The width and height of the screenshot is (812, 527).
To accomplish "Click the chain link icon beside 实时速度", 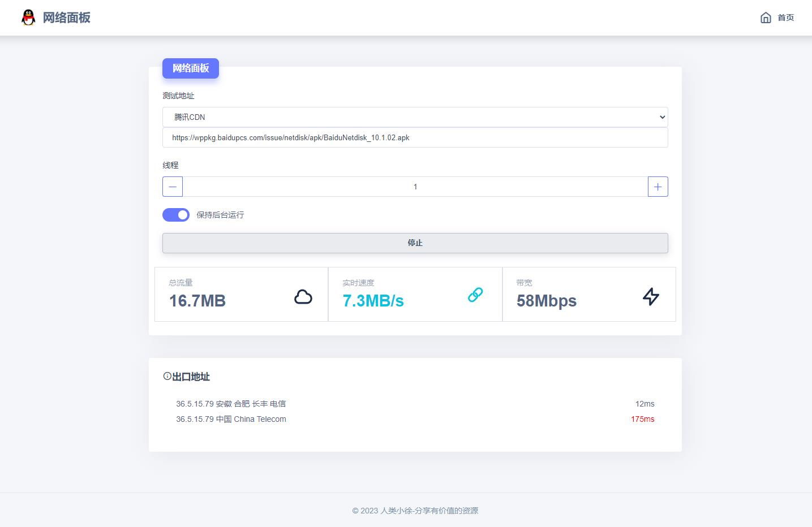I will tap(475, 295).
